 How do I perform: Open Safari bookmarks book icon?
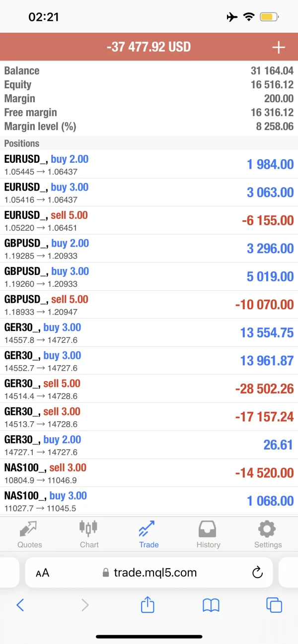pyautogui.click(x=211, y=605)
